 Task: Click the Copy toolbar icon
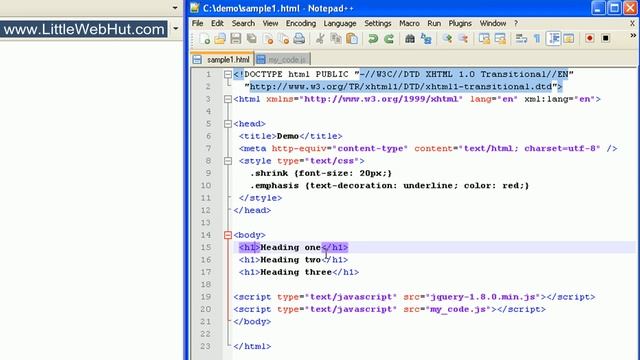coord(336,39)
